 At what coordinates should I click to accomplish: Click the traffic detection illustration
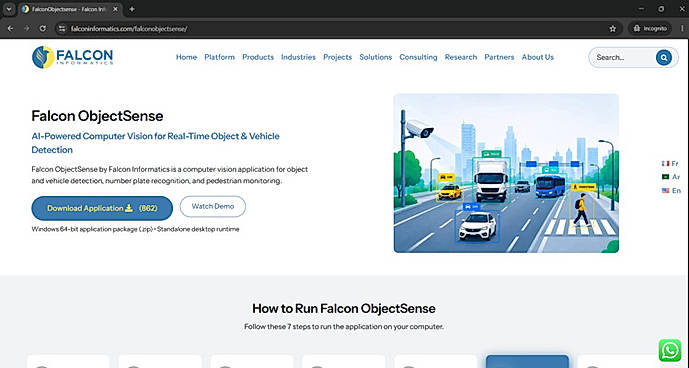[x=506, y=173]
